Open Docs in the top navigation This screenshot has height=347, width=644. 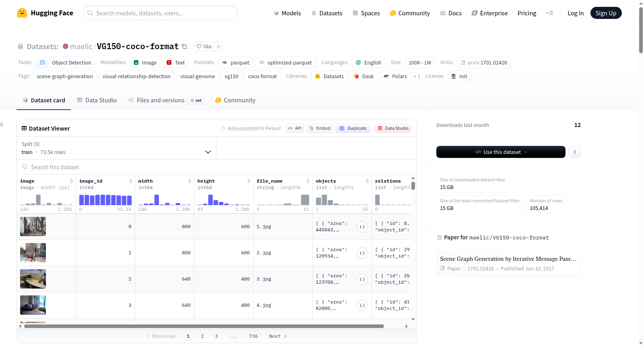[x=451, y=13]
